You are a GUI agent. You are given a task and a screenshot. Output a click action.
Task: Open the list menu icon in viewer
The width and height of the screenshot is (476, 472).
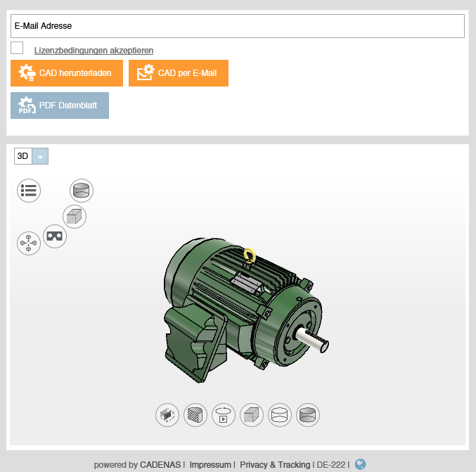click(29, 190)
